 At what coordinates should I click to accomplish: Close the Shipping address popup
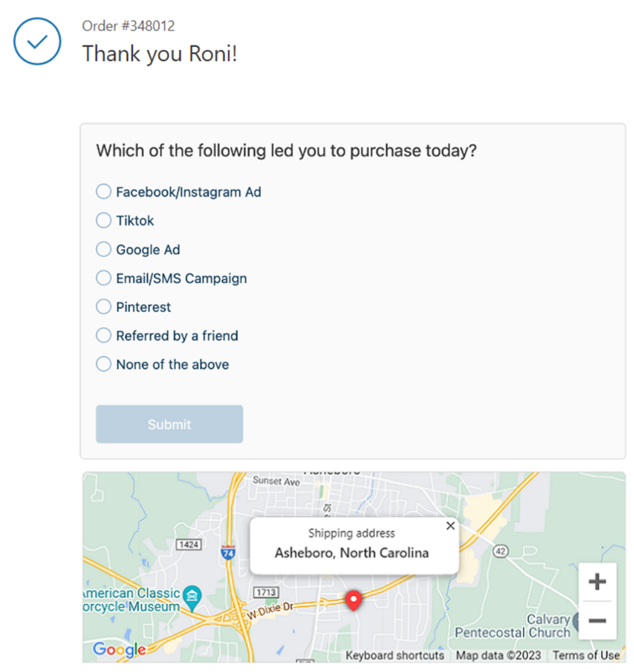[450, 526]
